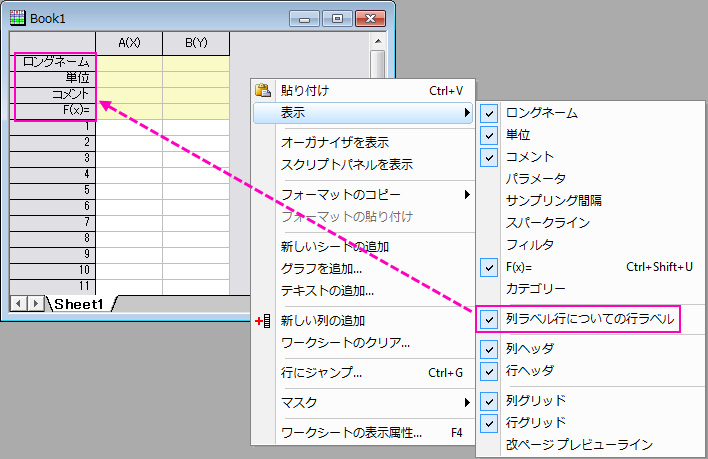Minimize the Book1 window

point(304,19)
